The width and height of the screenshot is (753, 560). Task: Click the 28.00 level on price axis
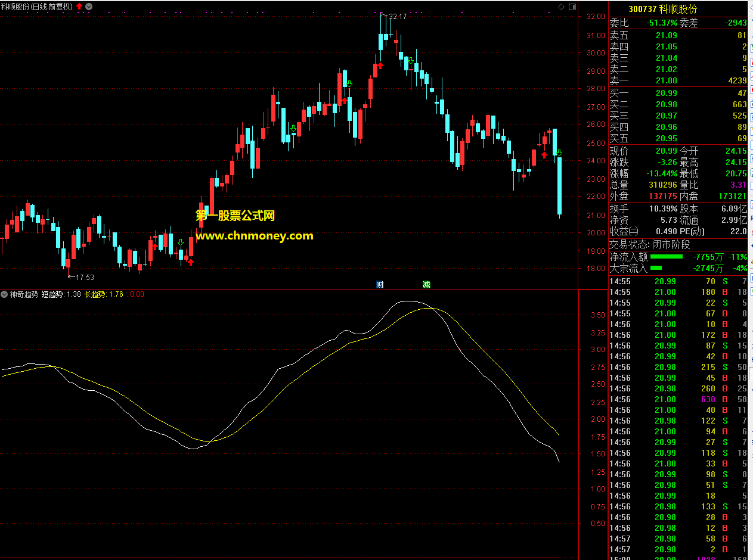(596, 89)
